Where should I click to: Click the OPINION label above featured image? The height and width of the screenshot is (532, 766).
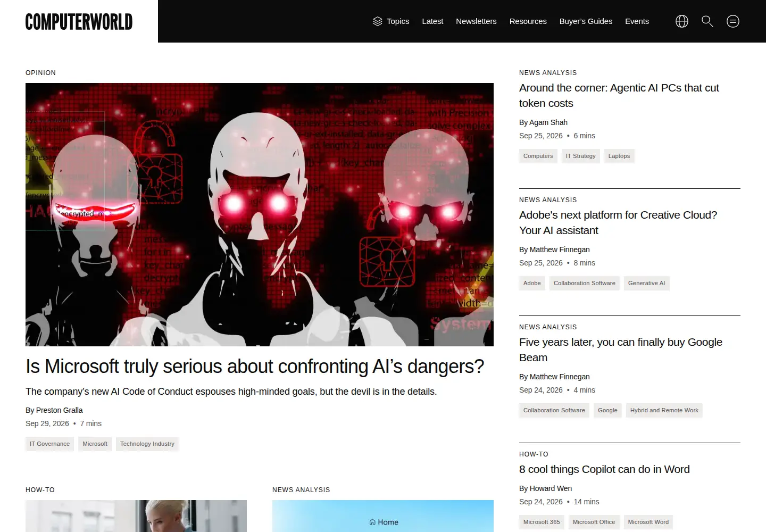tap(40, 73)
